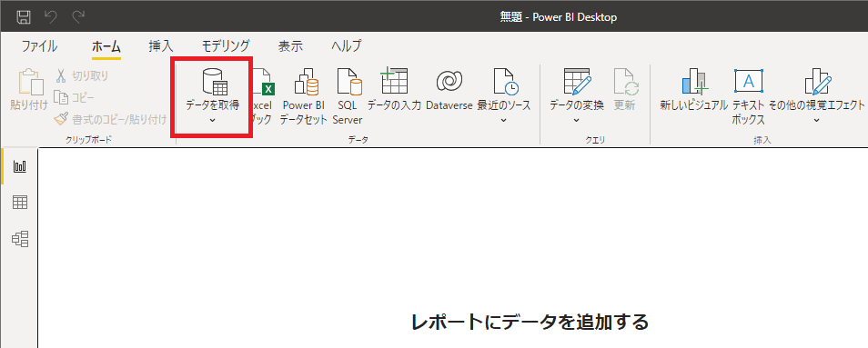Screen dimensions: 868x348
Task: Click the Undo arrow icon
Action: (51, 17)
